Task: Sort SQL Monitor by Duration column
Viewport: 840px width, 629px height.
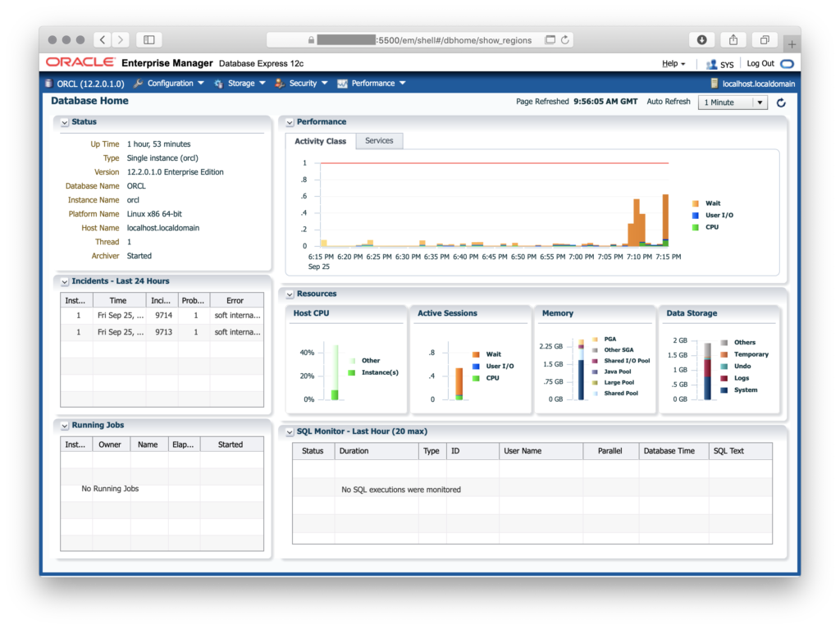Action: pyautogui.click(x=376, y=451)
